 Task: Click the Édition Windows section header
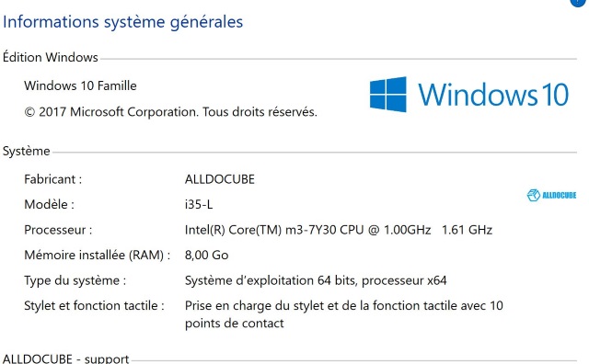(x=51, y=57)
